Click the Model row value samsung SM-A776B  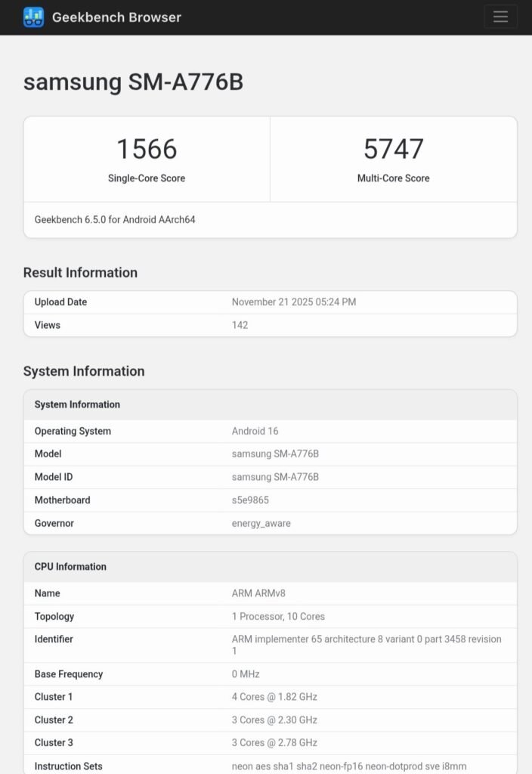[275, 454]
